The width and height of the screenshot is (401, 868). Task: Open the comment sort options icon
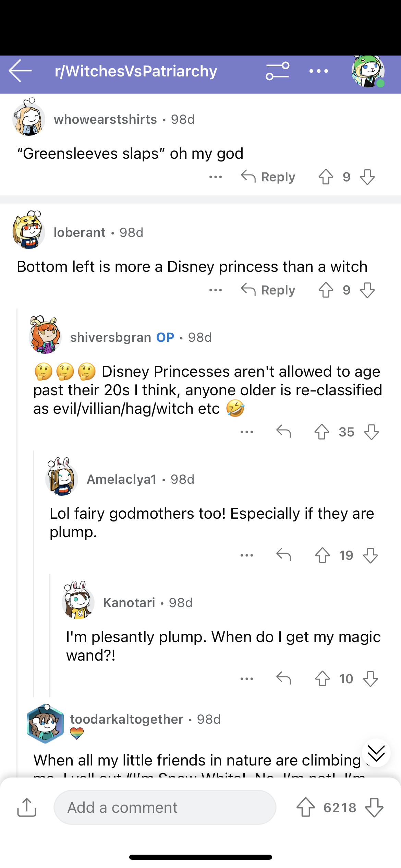coord(277,71)
